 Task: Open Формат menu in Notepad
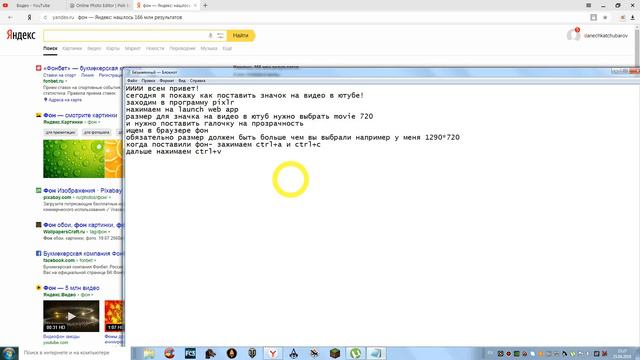click(167, 81)
